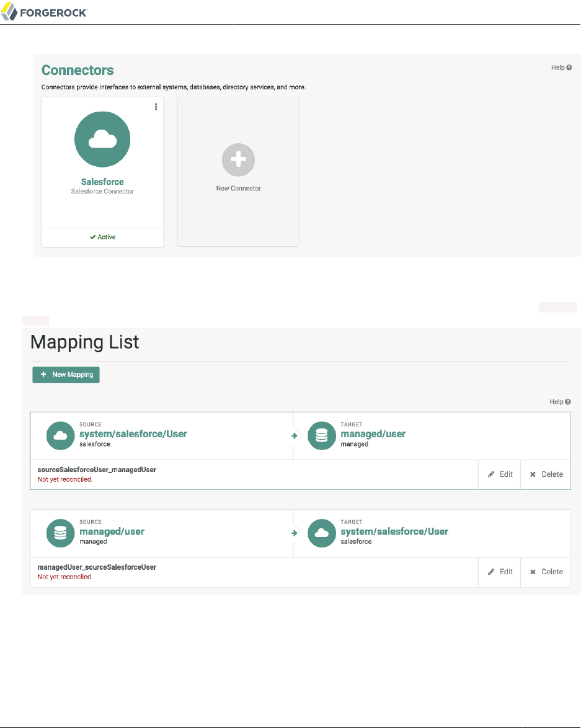
Task: Click target cloud icon of managedUser_sourceSalesforceUser mapping
Action: (x=322, y=533)
